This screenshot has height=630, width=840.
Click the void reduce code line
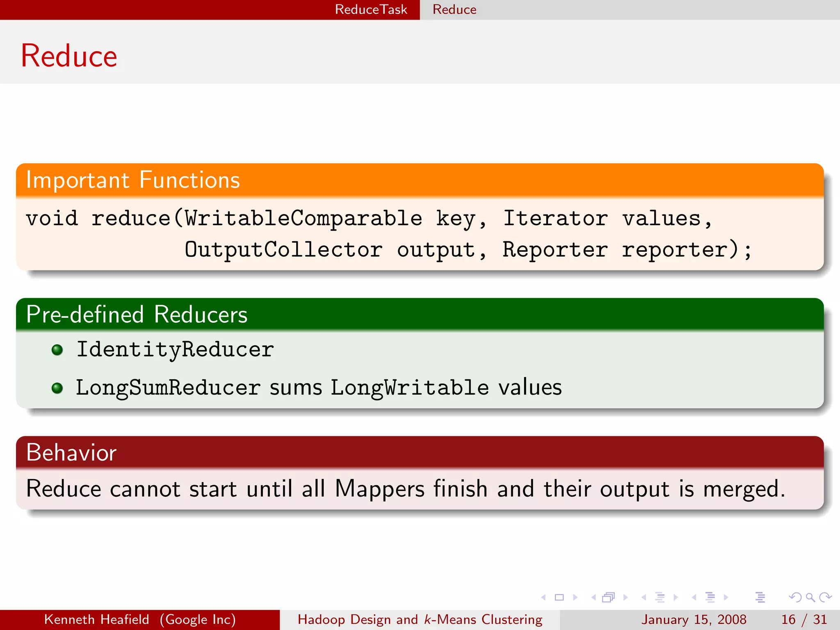369,219
